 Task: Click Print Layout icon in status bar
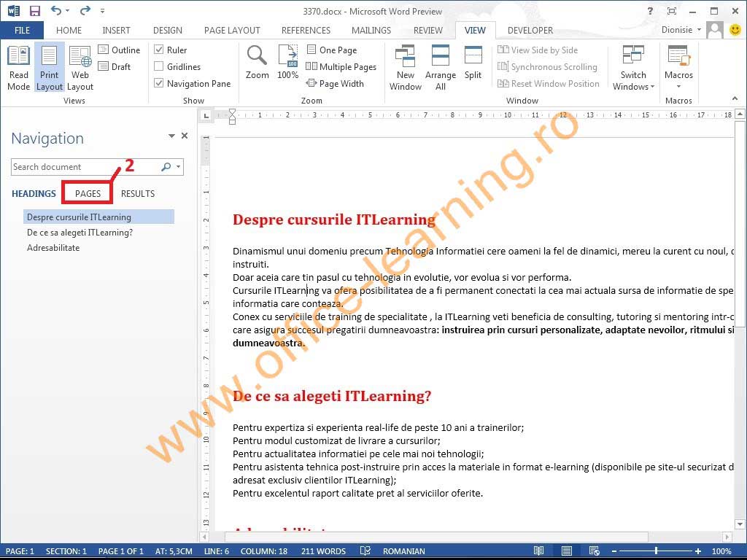tap(566, 551)
